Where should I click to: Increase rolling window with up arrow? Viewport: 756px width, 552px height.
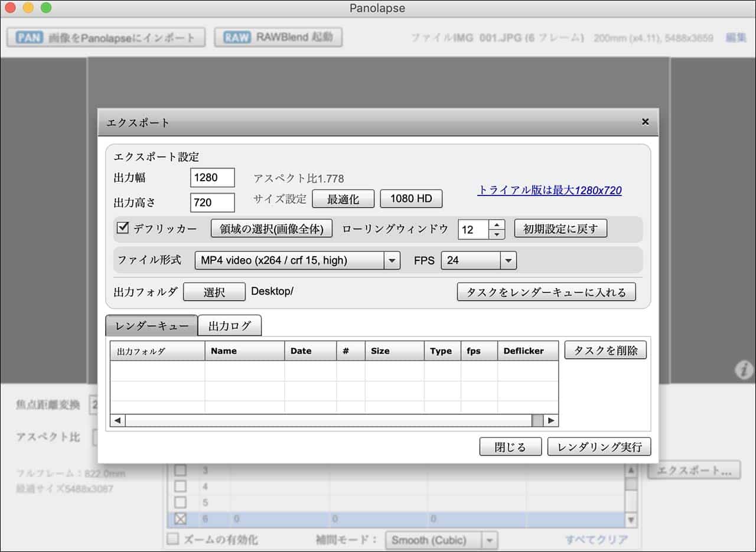pyautogui.click(x=497, y=224)
